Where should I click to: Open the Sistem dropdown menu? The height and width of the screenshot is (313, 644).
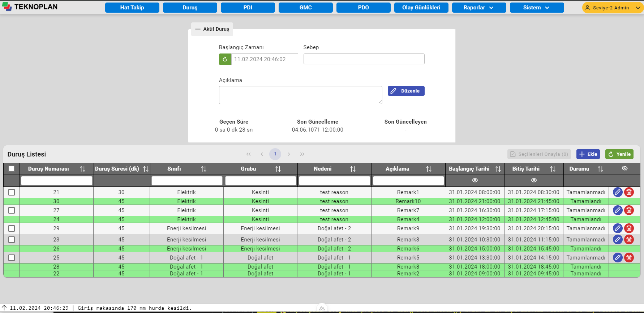point(537,8)
